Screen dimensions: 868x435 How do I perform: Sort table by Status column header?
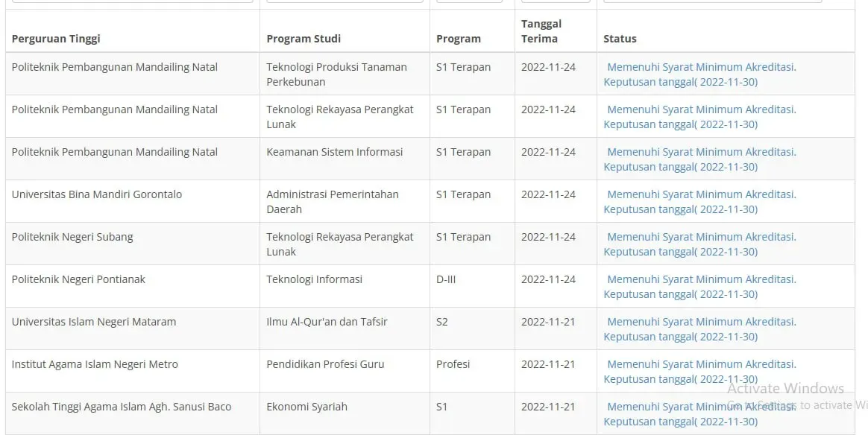[617, 38]
